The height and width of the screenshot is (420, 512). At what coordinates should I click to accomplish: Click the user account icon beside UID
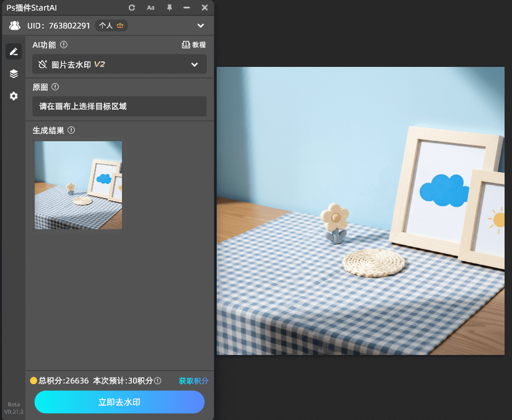14,25
